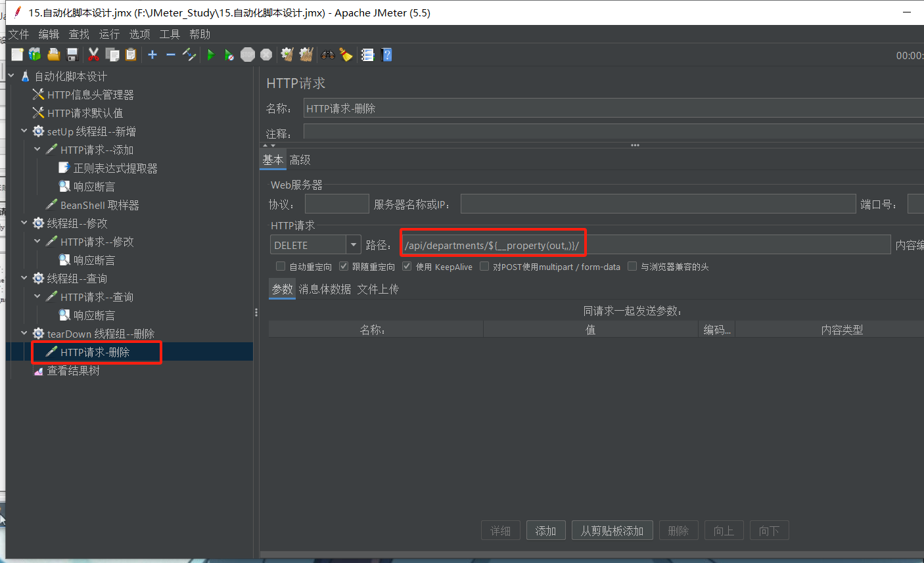Screen dimensions: 924x563
Task: Click the 名称 input field
Action: click(x=613, y=108)
